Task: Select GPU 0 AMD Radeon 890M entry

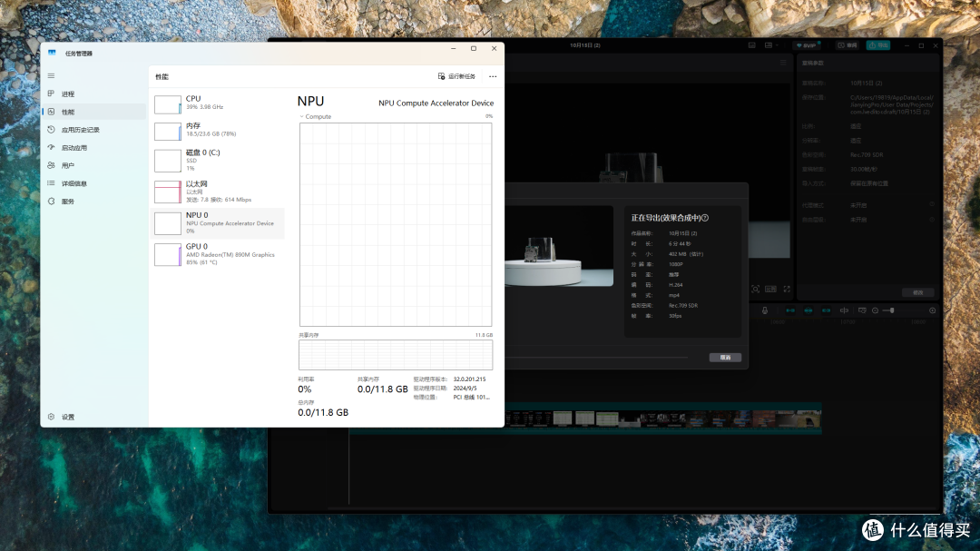Action: (218, 254)
